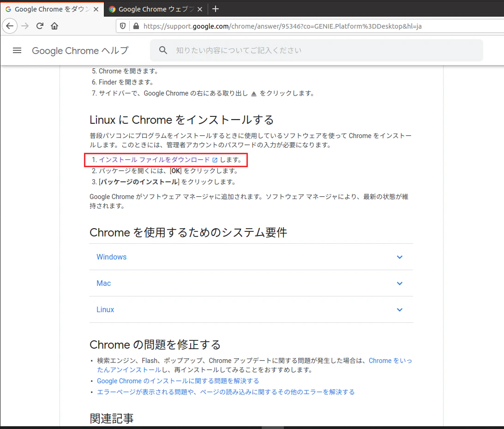Switch to the first Google Chrome download tab
Image resolution: width=504 pixels, height=429 pixels.
(x=52, y=9)
